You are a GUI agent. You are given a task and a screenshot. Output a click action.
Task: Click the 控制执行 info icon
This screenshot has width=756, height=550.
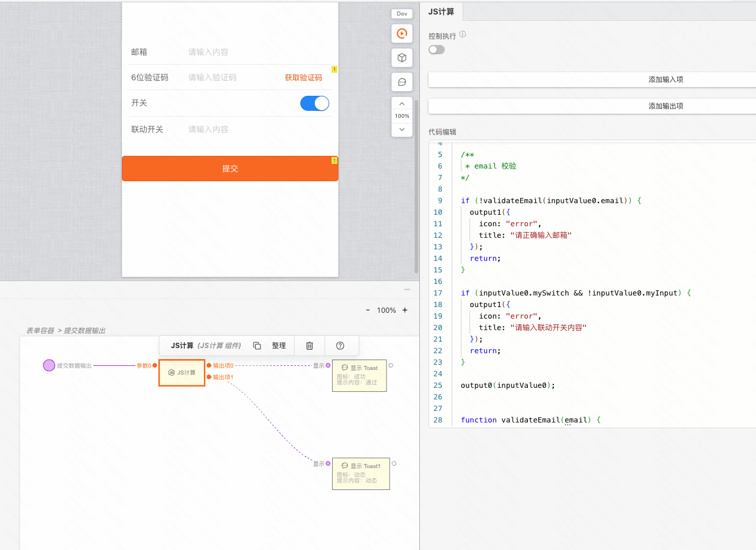[463, 35]
